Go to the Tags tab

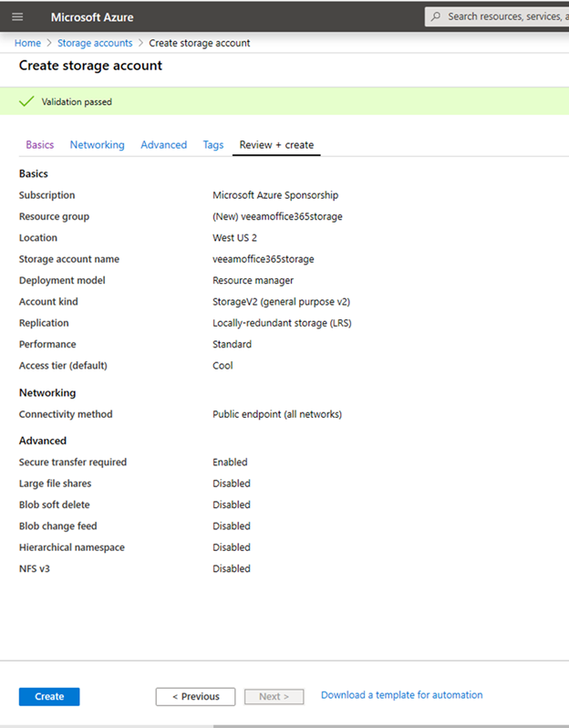pyautogui.click(x=213, y=145)
